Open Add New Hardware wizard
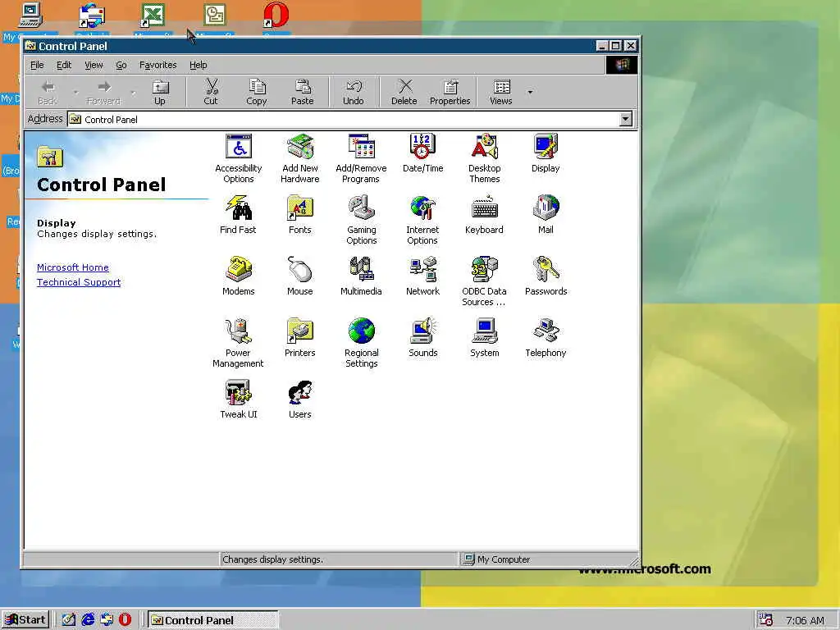Screen dimensions: 840x630 [x=300, y=158]
